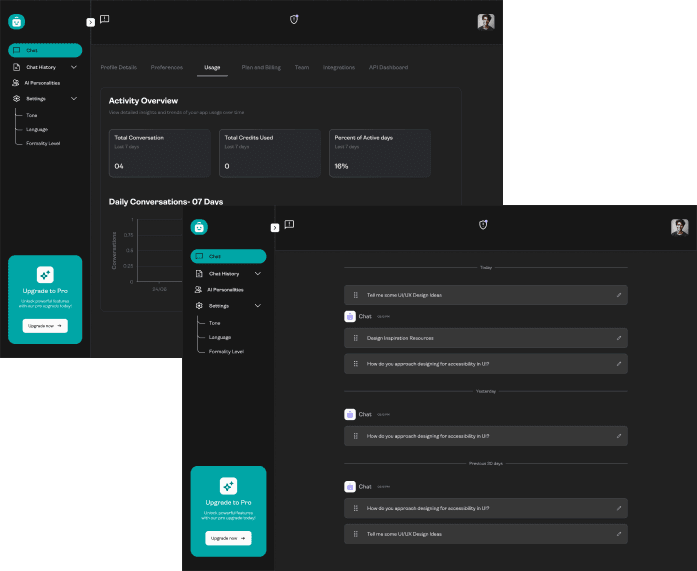697x571 pixels.
Task: Click the Total Credits Used stat card
Action: point(270,153)
